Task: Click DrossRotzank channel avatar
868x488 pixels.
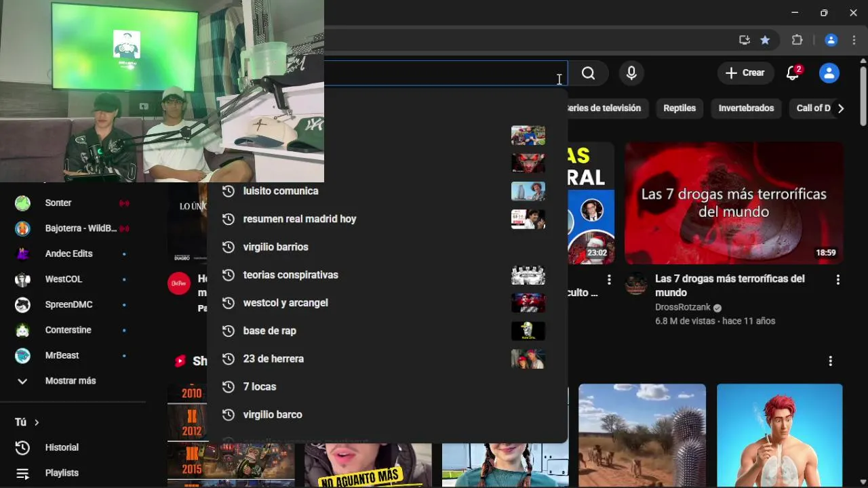Action: (636, 284)
